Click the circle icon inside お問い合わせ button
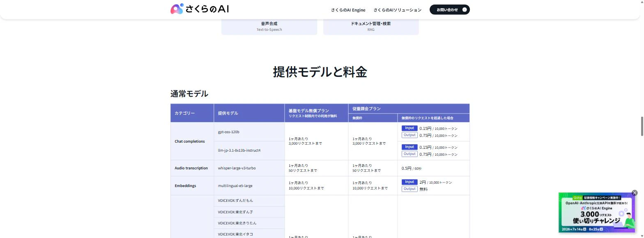644x238 pixels. (x=465, y=9)
